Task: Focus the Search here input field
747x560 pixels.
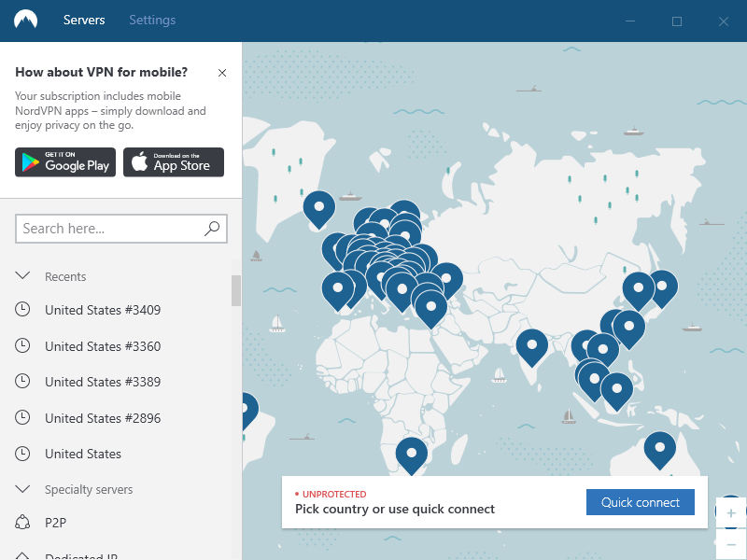Action: (110, 228)
